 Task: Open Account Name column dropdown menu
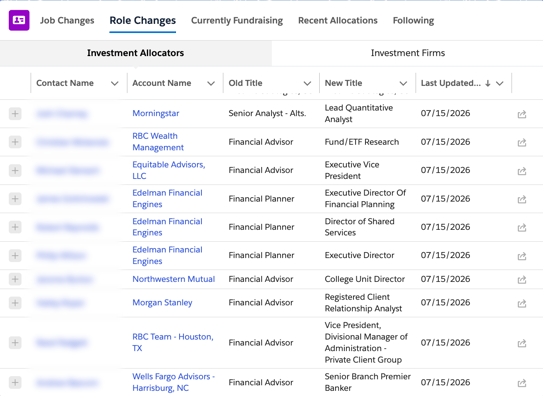coord(211,83)
